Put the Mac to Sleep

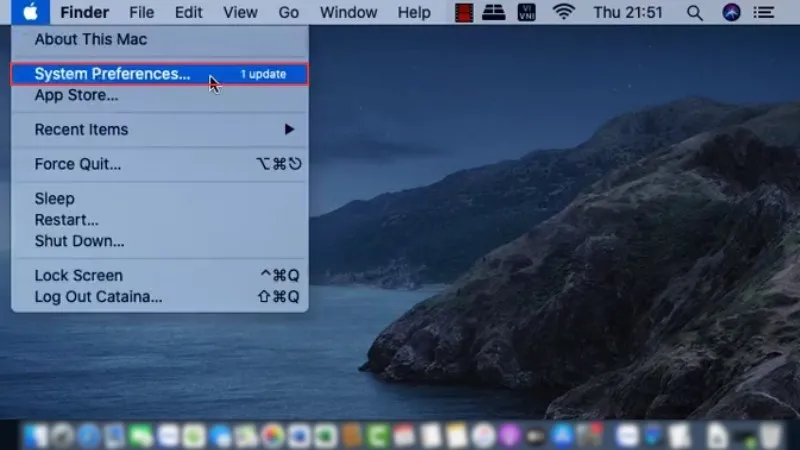pyautogui.click(x=55, y=198)
